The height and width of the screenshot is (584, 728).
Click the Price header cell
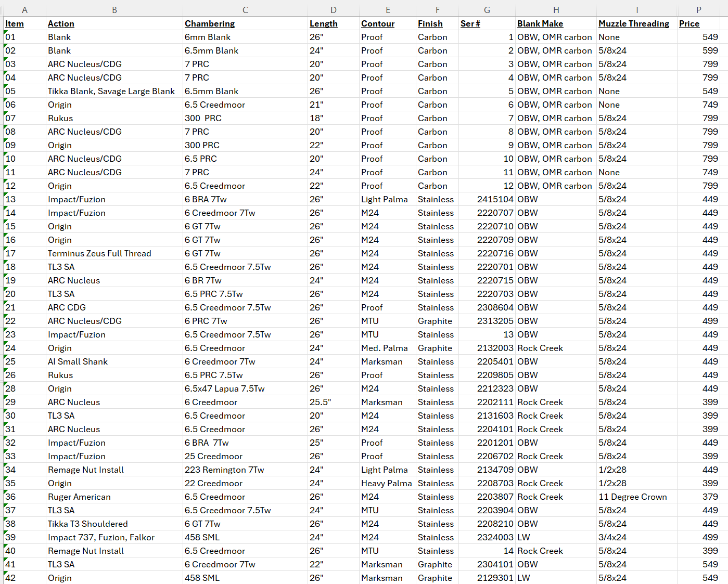click(x=698, y=23)
